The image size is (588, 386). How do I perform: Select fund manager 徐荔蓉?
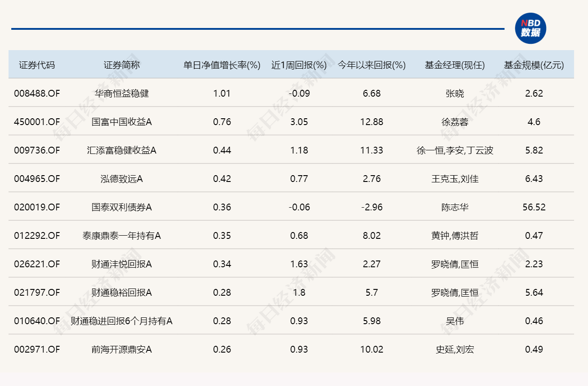pyautogui.click(x=455, y=122)
